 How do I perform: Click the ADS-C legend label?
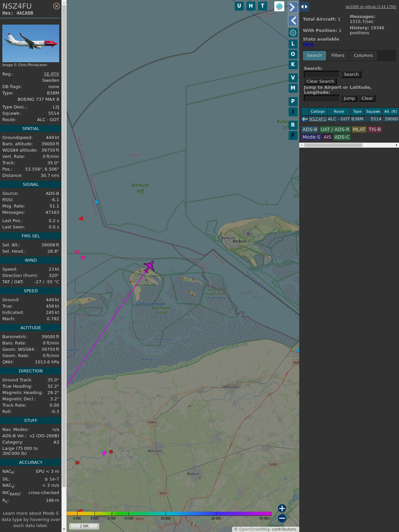[x=342, y=137]
